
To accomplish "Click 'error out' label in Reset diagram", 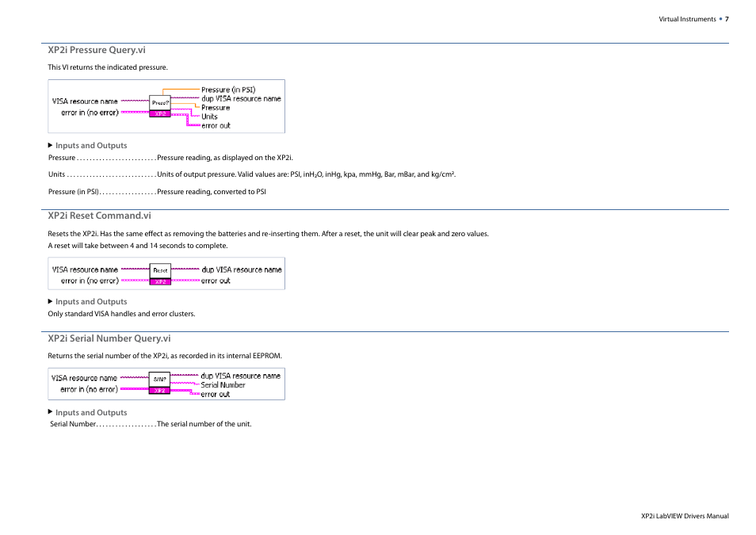I will pyautogui.click(x=216, y=281).
